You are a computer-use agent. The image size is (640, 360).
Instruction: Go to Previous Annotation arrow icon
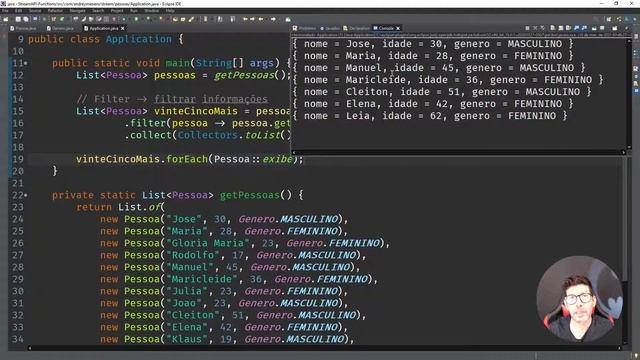click(x=232, y=19)
